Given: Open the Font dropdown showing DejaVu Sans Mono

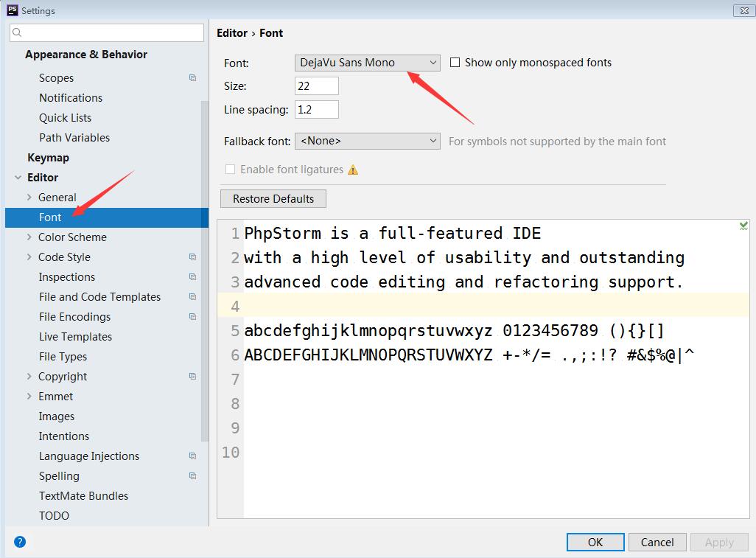Looking at the screenshot, I should [368, 63].
